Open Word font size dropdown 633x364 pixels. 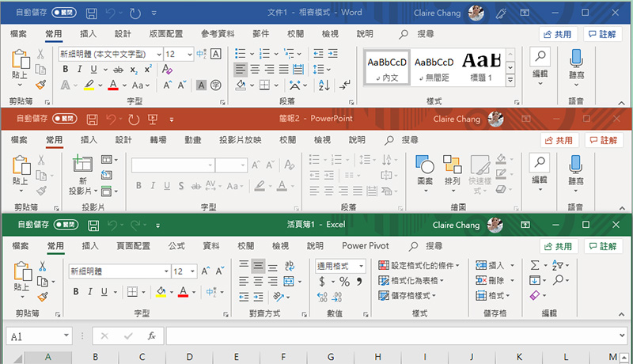point(190,54)
